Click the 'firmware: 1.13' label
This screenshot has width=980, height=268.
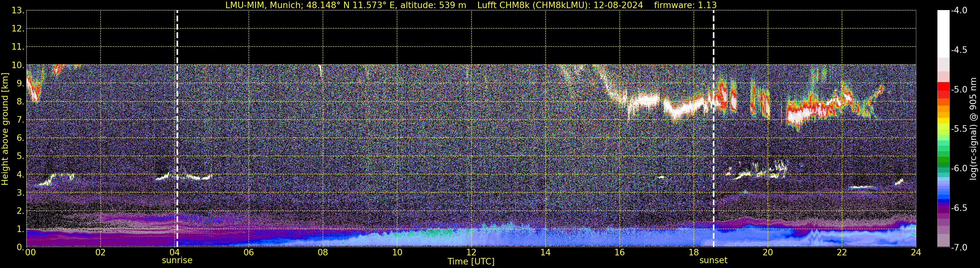tap(685, 5)
